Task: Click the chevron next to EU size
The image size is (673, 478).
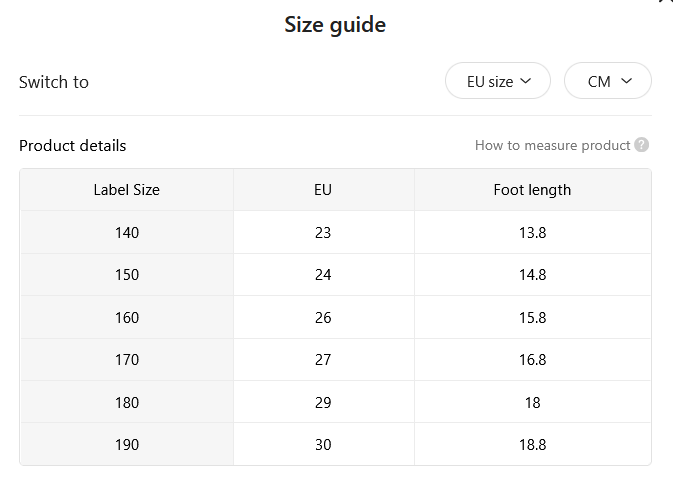Action: click(525, 81)
